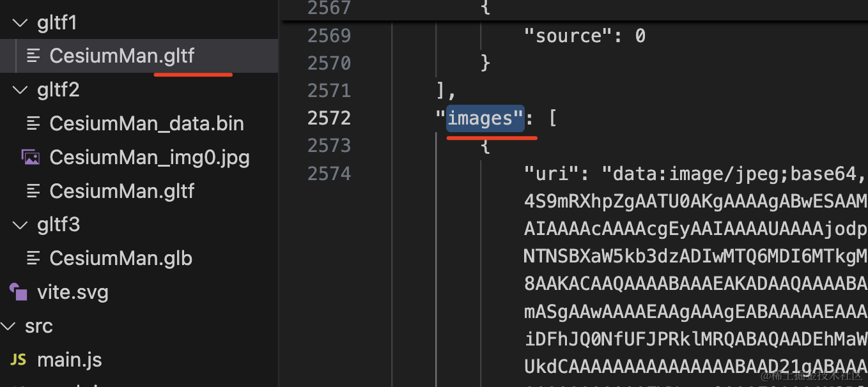Collapse the gltf3 folder chevron
Screen dimensions: 868x387
pos(20,225)
